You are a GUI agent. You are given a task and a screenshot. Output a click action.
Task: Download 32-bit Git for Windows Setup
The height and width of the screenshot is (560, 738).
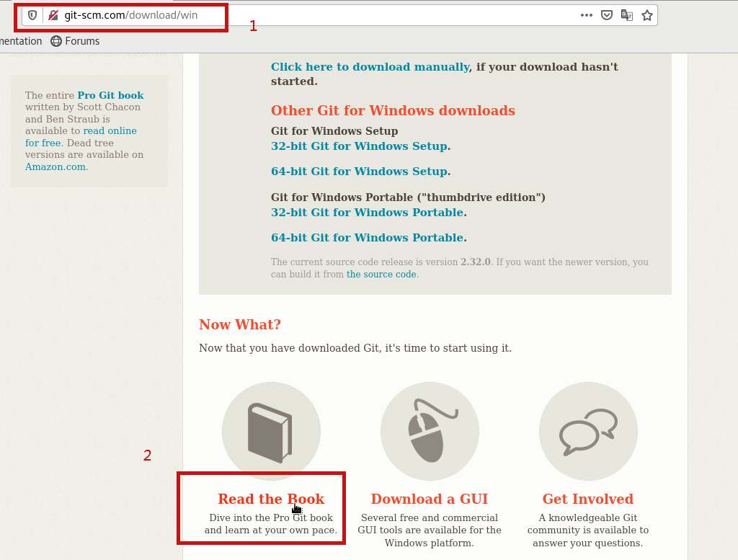[359, 146]
